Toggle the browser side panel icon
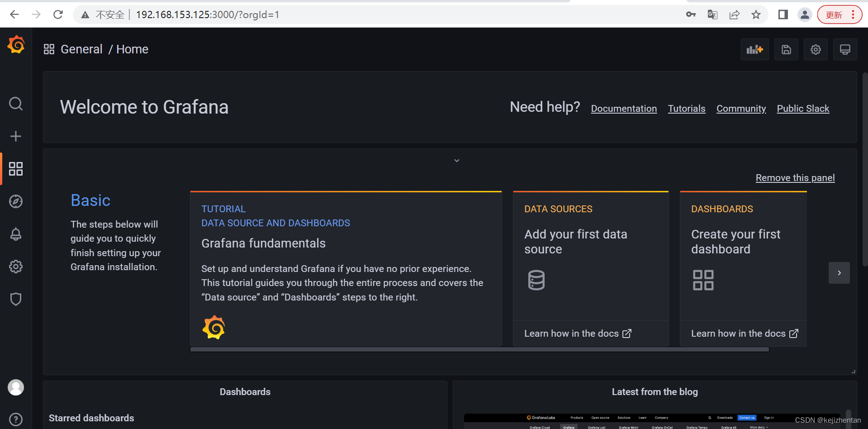The width and height of the screenshot is (868, 429). pyautogui.click(x=783, y=14)
